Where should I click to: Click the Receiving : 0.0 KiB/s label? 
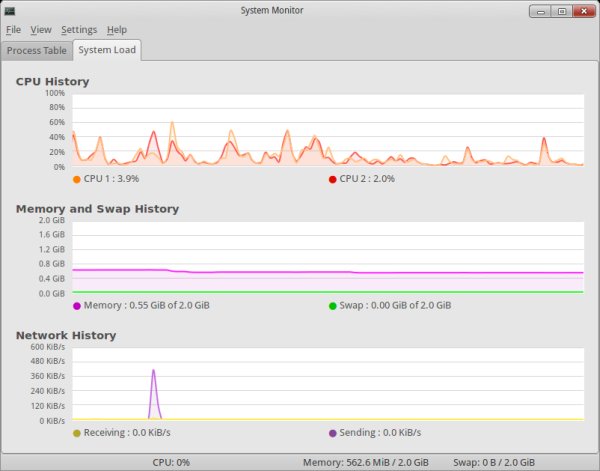(x=127, y=433)
